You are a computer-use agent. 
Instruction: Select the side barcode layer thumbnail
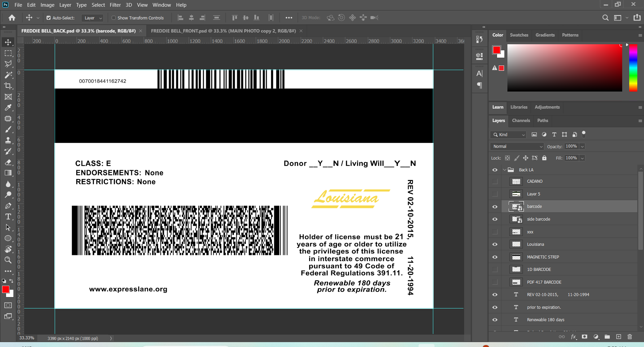(x=516, y=219)
